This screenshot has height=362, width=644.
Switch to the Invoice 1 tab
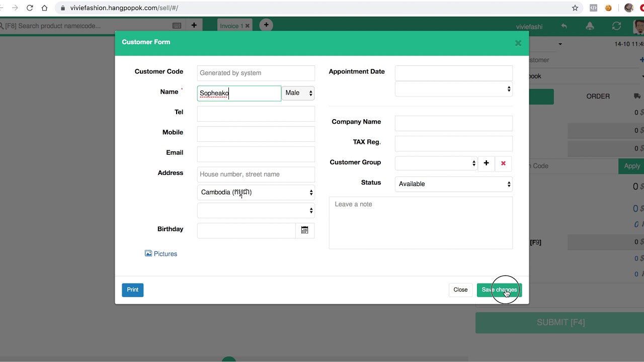(x=231, y=26)
